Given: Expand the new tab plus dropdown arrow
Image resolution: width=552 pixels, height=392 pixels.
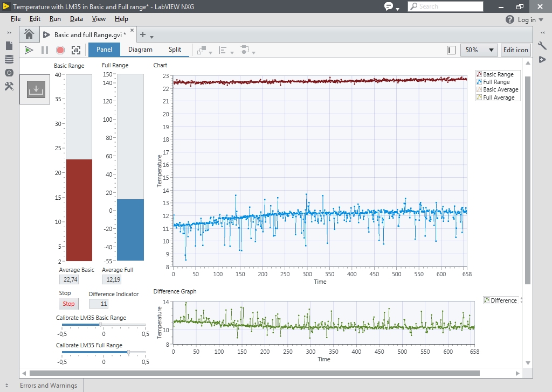Looking at the screenshot, I should coord(151,37).
